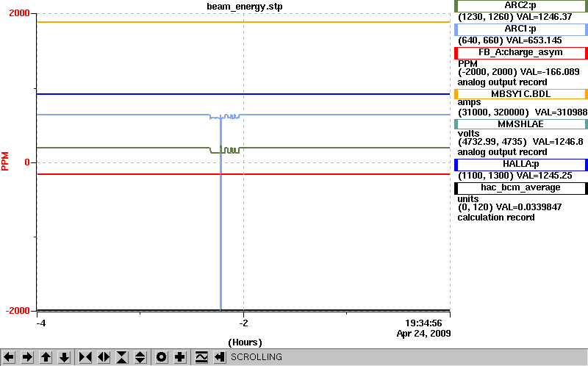Click the 'volts' units label
Viewport: 588px width, 366px height.
(468, 134)
